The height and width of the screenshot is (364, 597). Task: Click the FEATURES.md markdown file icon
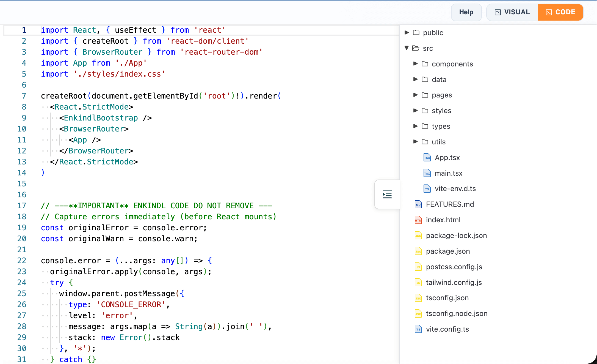(418, 205)
